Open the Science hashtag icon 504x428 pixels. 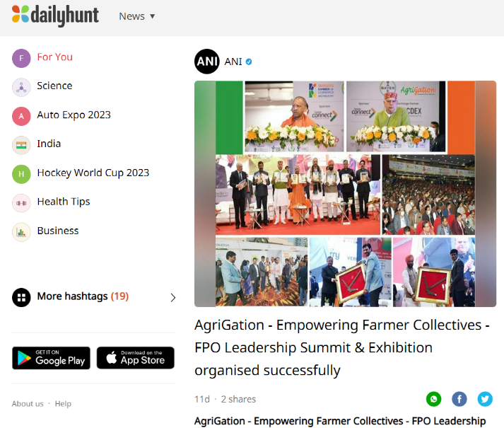[21, 87]
